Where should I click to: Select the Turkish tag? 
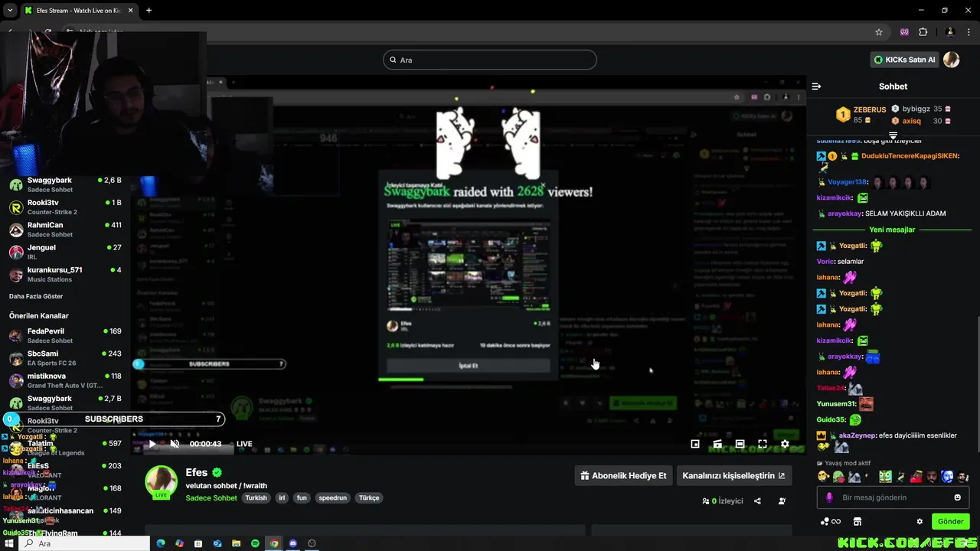(x=256, y=497)
